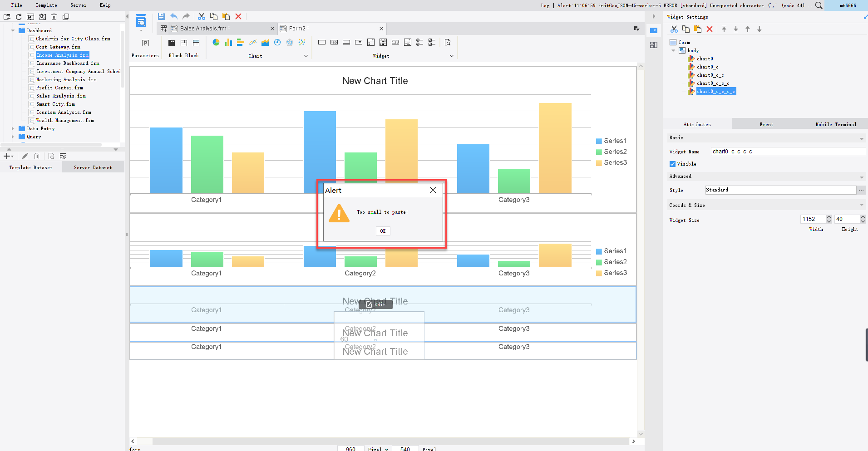Add a Gauge chart to the form
The height and width of the screenshot is (451, 868).
click(277, 42)
